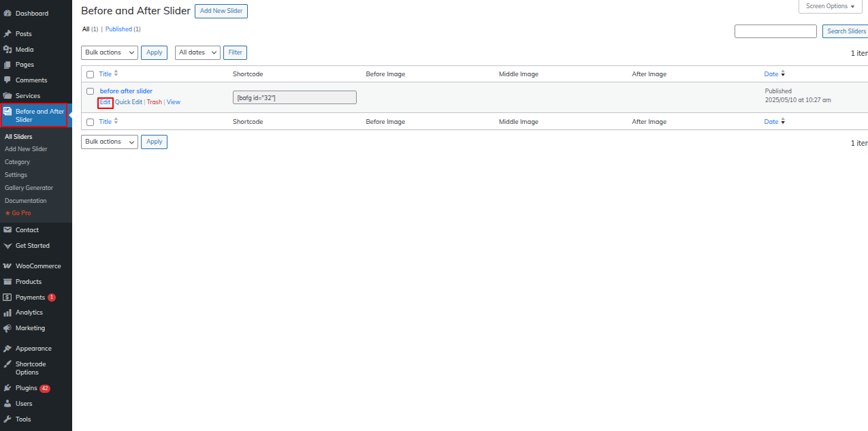The height and width of the screenshot is (431, 868).
Task: Click the Comments bubble icon
Action: [x=7, y=80]
